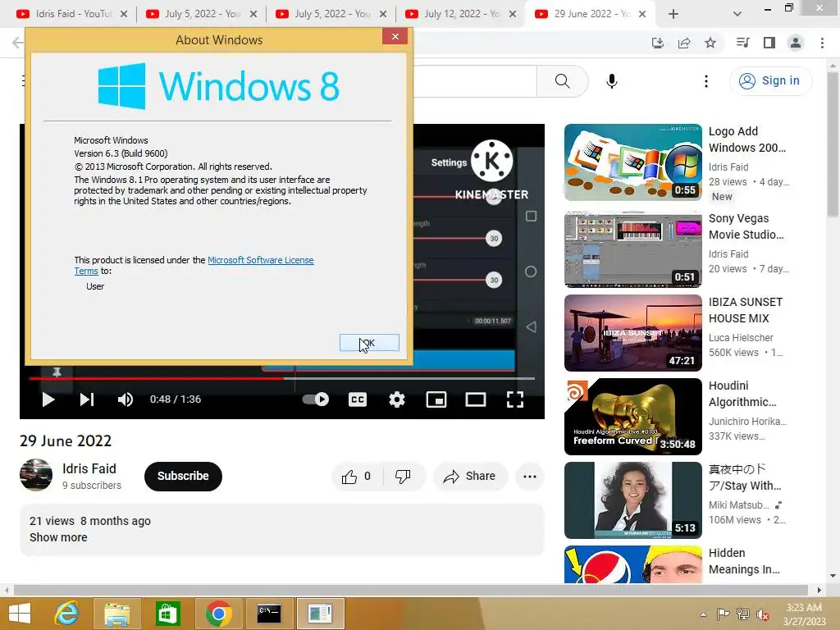Image resolution: width=840 pixels, height=630 pixels.
Task: Start voice search with microphone
Action: (612, 81)
